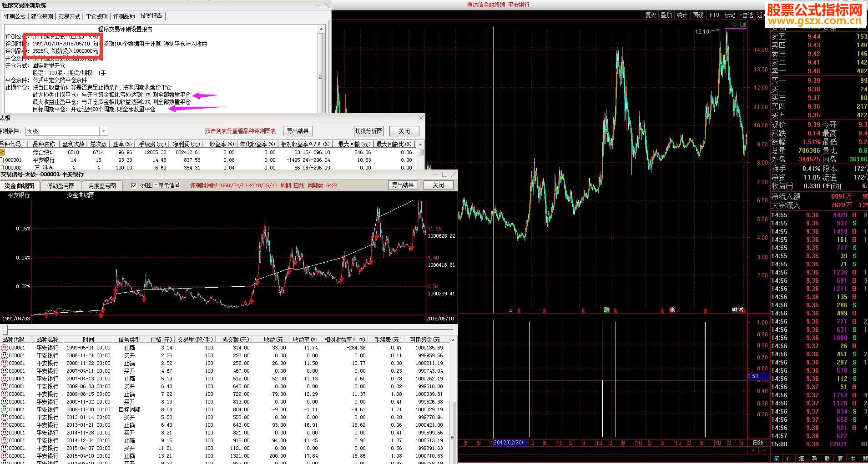Click the 信号类型 column header
This screenshot has height=464, width=868.
tap(130, 339)
